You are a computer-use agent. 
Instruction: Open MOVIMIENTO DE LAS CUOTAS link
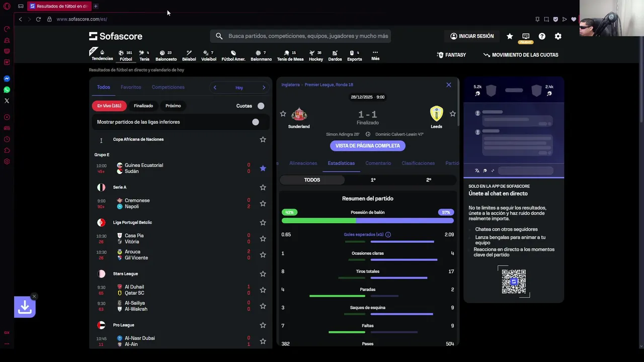point(521,55)
